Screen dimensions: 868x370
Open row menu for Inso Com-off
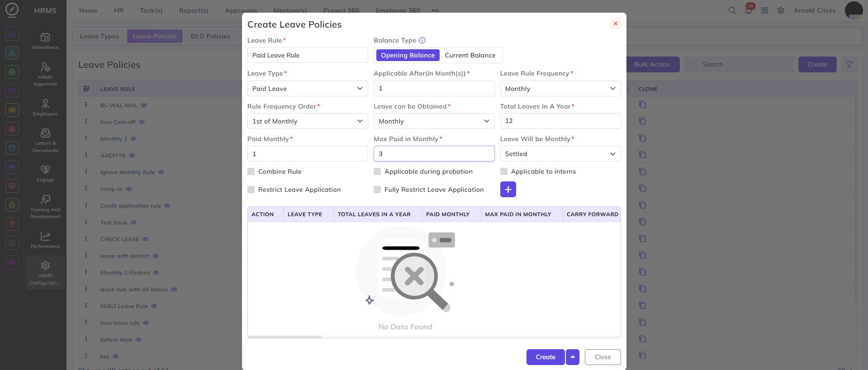(x=86, y=122)
